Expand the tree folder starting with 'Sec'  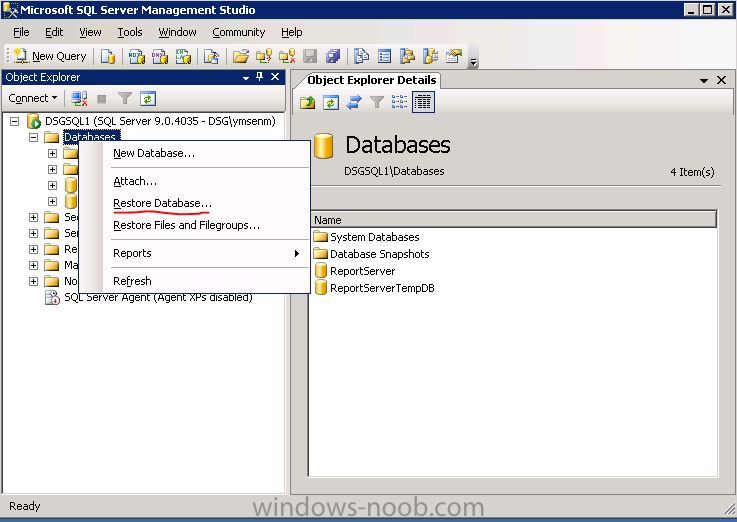[x=33, y=218]
